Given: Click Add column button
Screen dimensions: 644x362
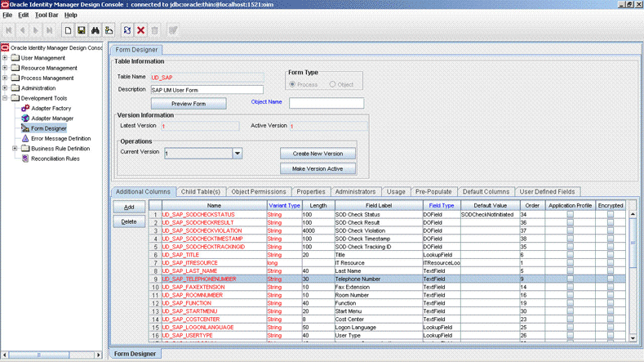Looking at the screenshot, I should [129, 208].
